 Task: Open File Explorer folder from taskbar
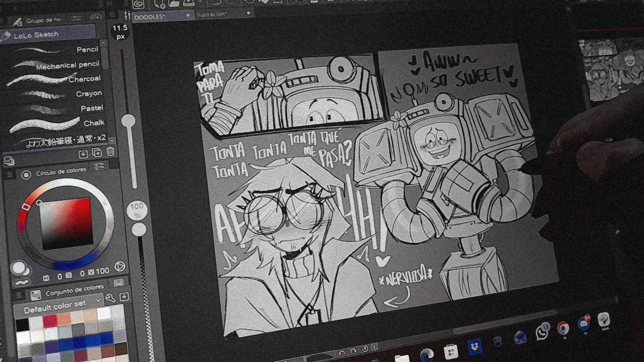pyautogui.click(x=401, y=358)
